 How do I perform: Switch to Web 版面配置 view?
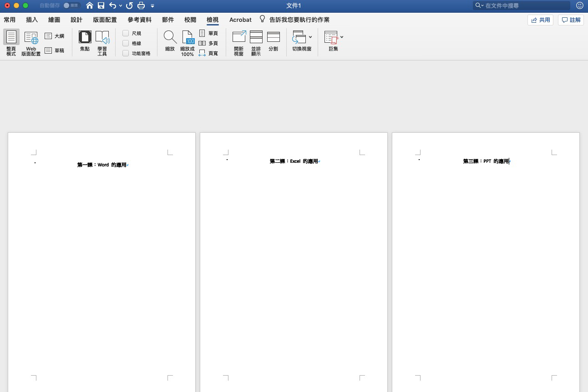tap(31, 37)
